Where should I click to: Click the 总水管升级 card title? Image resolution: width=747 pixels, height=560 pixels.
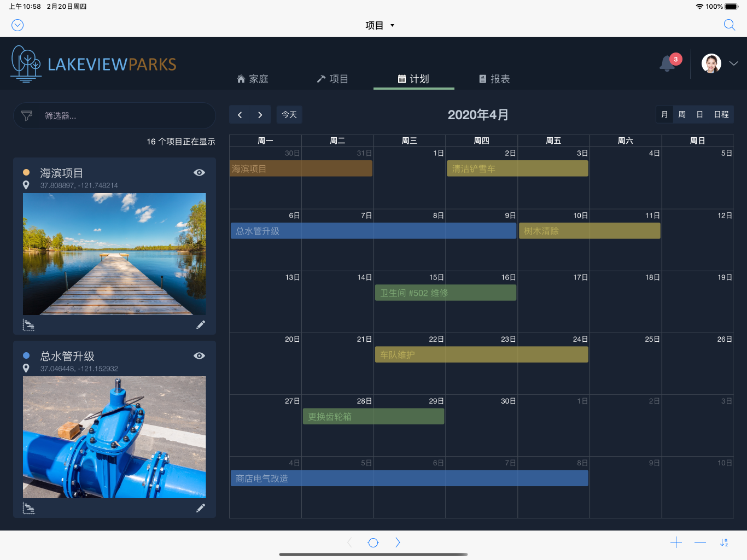pyautogui.click(x=67, y=356)
